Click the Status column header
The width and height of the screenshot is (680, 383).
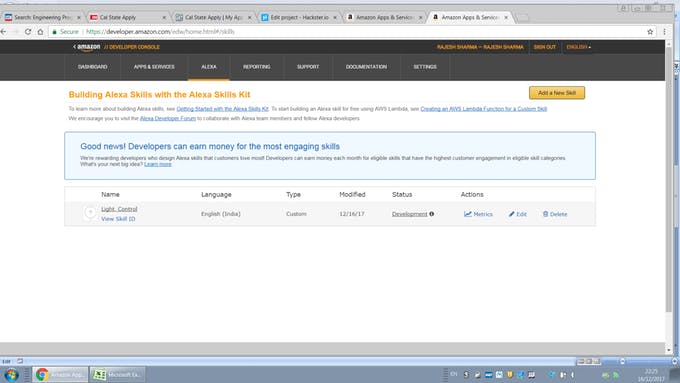click(402, 194)
